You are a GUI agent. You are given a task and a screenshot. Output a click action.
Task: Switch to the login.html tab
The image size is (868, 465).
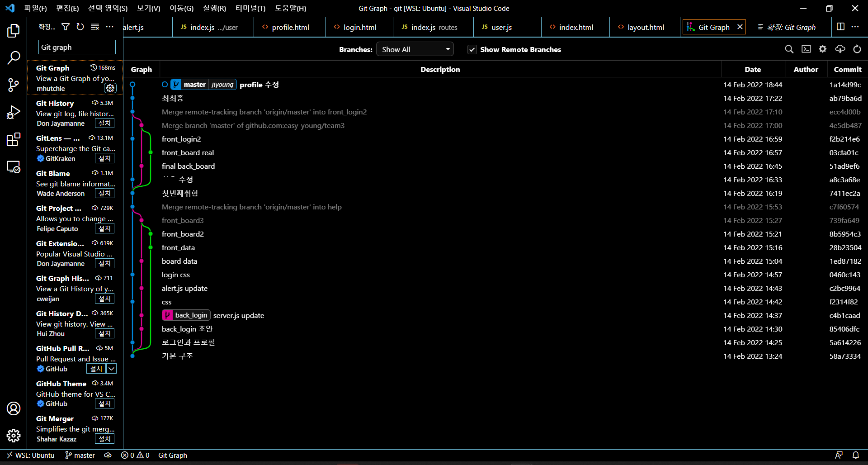click(359, 27)
